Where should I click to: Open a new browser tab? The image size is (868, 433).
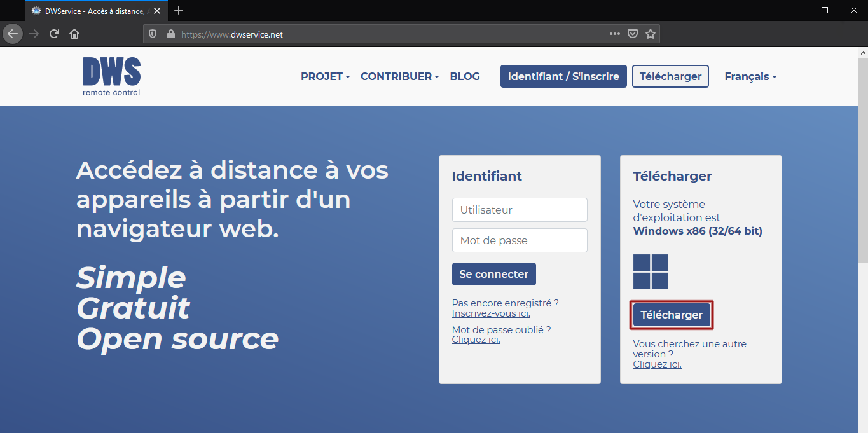click(179, 10)
